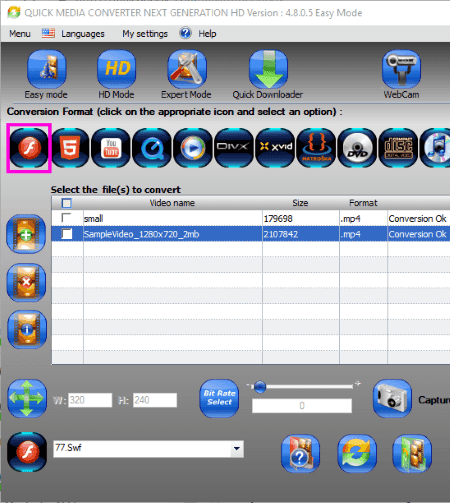
Task: Select the SampleVideo_1280x720_2mb file name
Action: [142, 234]
